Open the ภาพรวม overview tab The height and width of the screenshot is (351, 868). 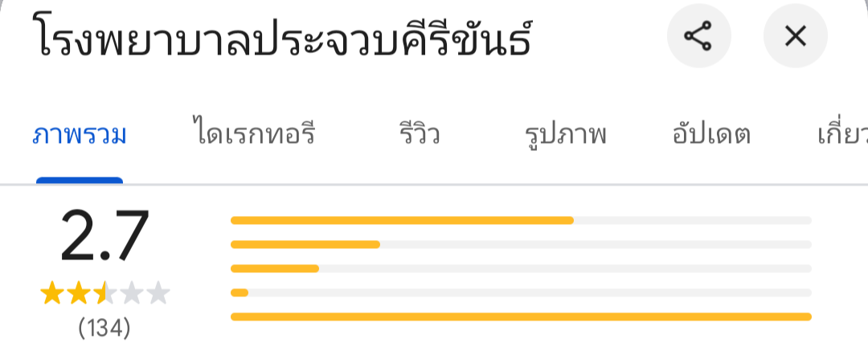pos(80,135)
